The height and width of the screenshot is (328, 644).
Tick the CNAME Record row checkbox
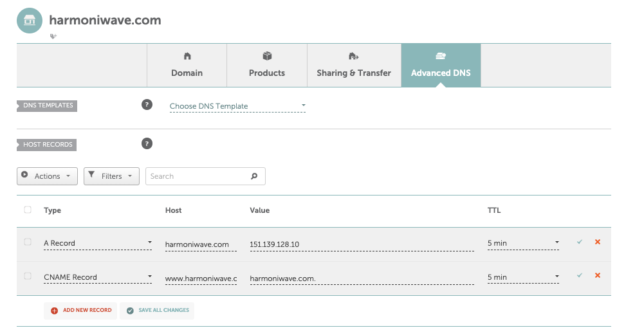point(28,275)
